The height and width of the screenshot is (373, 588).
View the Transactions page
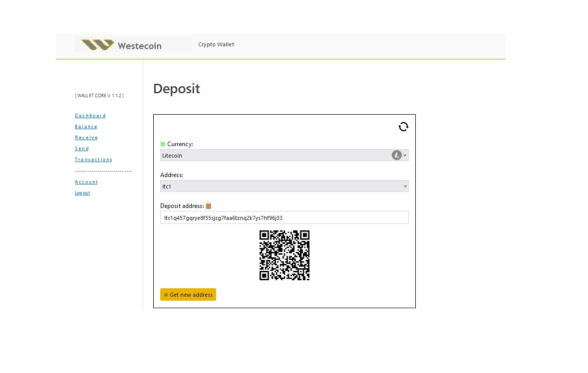click(x=93, y=160)
